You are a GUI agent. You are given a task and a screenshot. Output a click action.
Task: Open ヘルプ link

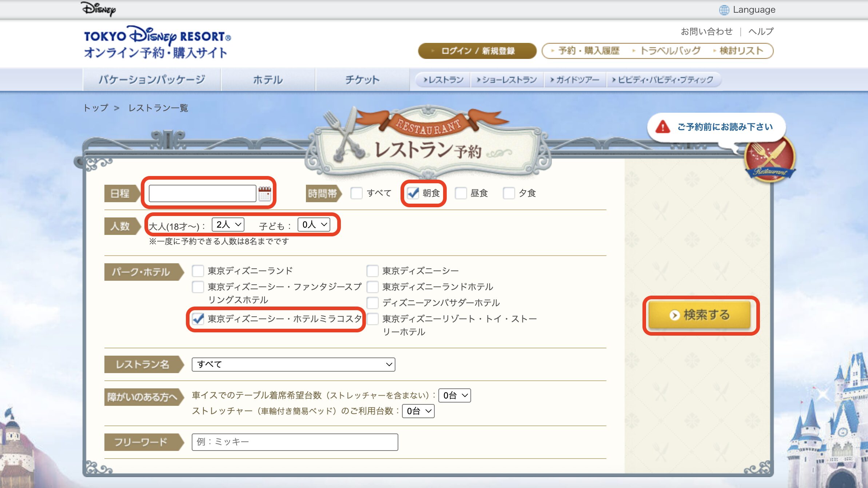(x=761, y=32)
